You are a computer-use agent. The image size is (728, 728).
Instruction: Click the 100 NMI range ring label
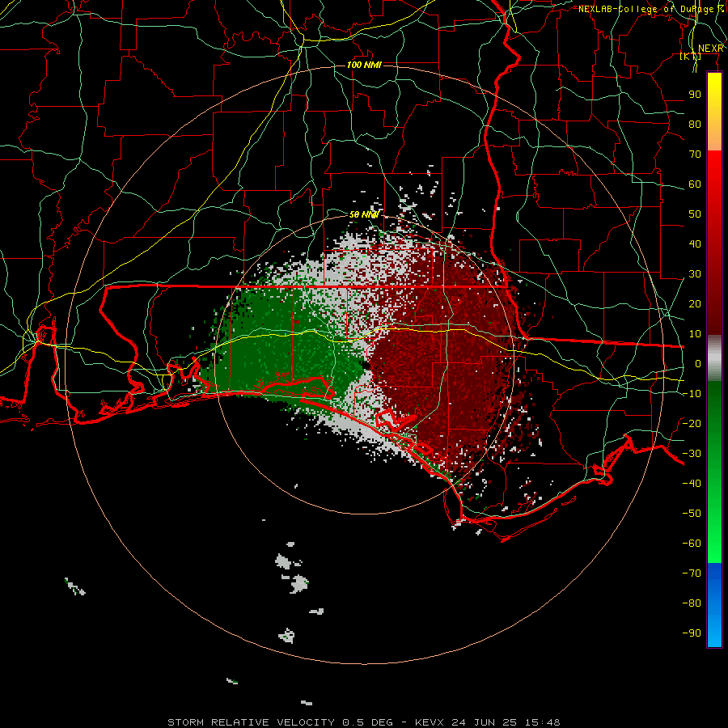click(364, 65)
